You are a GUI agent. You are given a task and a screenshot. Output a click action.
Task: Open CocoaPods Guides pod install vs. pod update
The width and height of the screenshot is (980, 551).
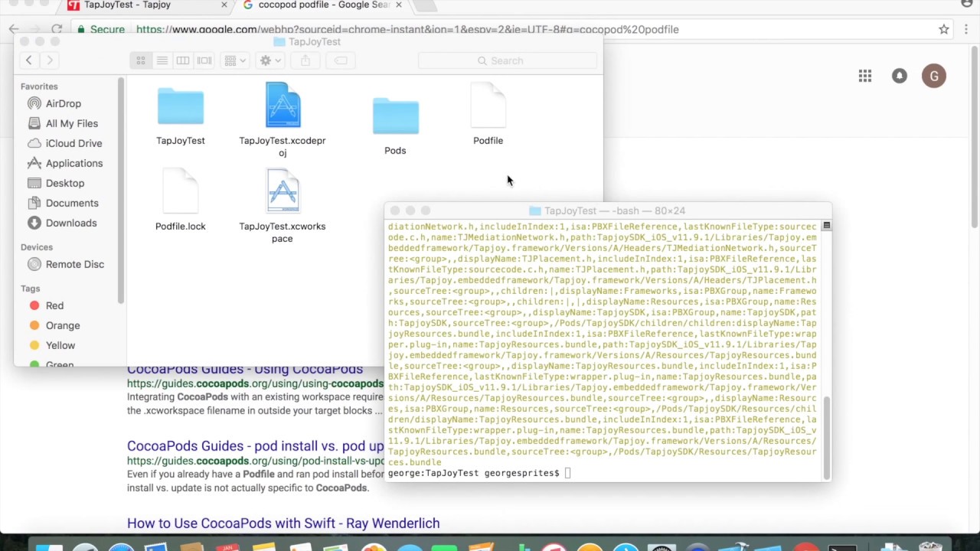pos(255,446)
